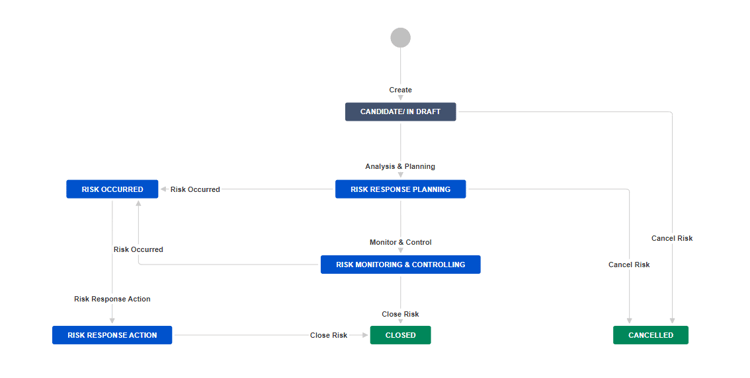The height and width of the screenshot is (378, 750).
Task: Select the Analysis & Planning transition label
Action: pos(400,167)
